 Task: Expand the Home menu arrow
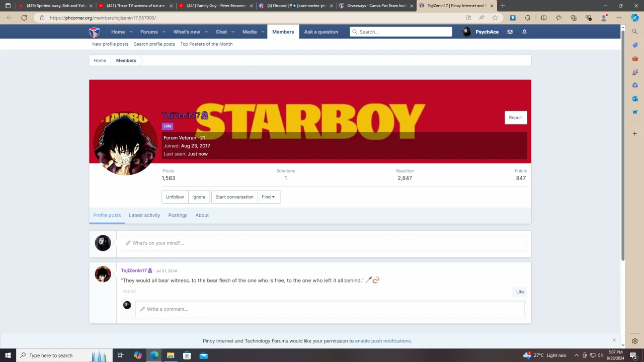131,32
